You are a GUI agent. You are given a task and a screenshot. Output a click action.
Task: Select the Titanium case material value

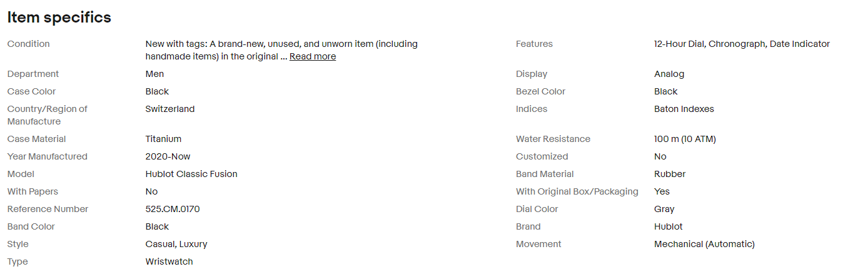[163, 139]
